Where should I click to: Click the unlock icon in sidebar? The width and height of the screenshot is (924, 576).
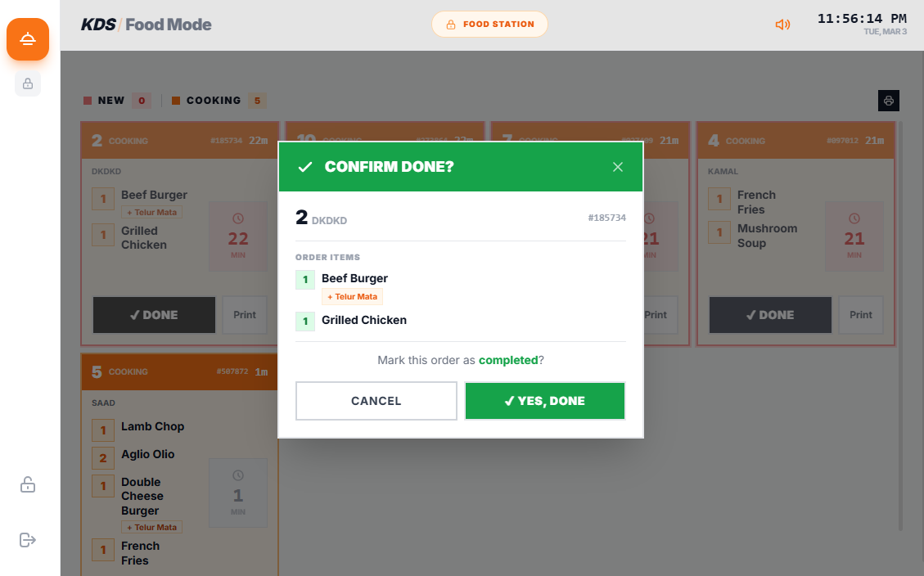click(28, 485)
